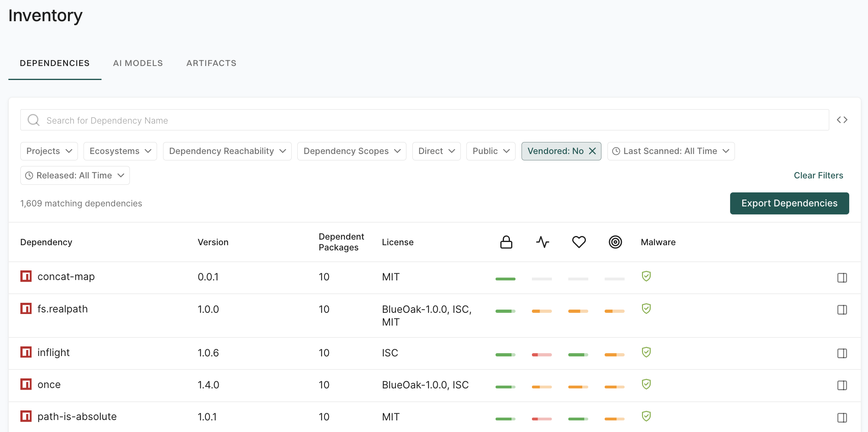Click the lock security column icon
The image size is (868, 432).
pyautogui.click(x=506, y=242)
